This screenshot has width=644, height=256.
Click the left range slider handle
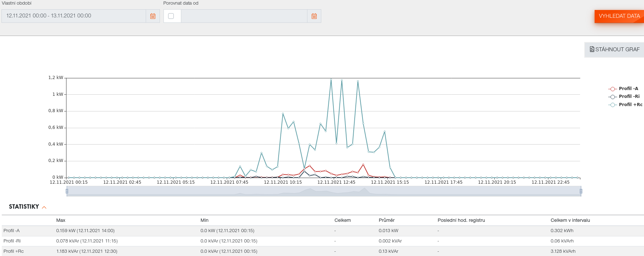point(67,191)
